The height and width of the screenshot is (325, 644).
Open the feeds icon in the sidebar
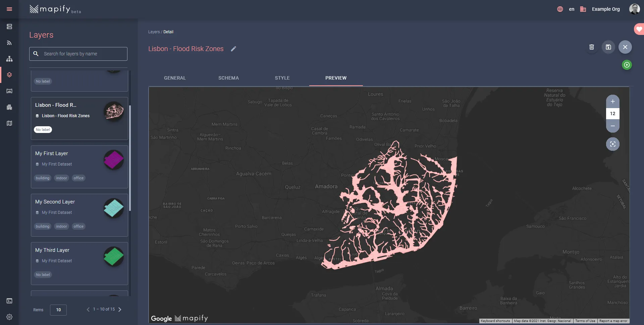[9, 43]
